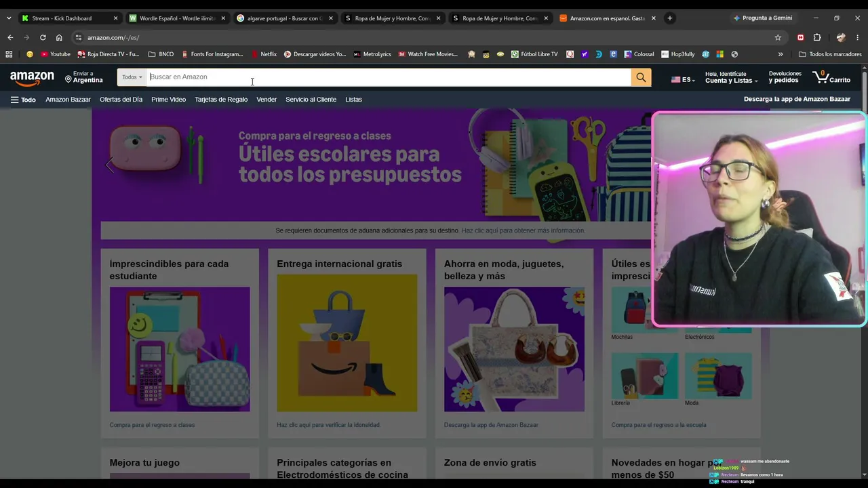Click Compra para el regreso a la escuela
This screenshot has width=868, height=488.
pyautogui.click(x=658, y=425)
